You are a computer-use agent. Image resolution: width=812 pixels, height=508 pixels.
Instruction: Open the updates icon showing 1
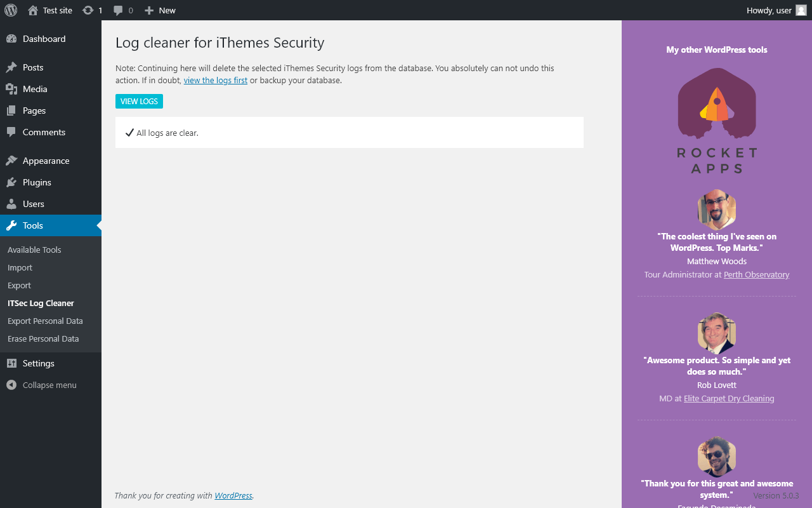tap(88, 10)
